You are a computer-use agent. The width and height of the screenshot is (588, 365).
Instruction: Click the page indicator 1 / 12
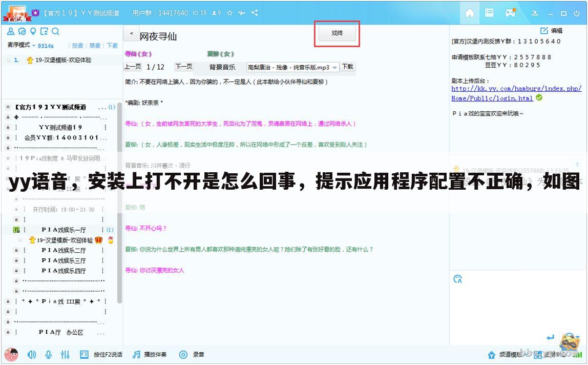[155, 67]
